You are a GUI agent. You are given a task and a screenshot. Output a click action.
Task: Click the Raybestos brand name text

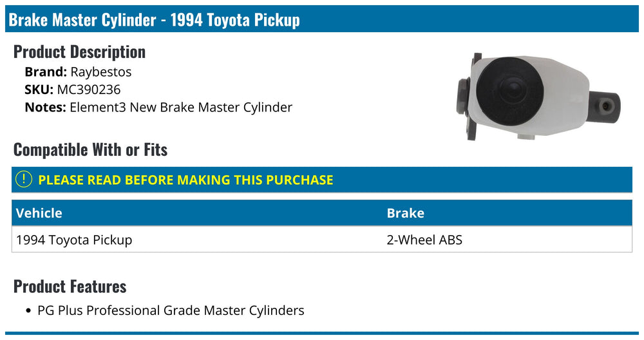101,72
